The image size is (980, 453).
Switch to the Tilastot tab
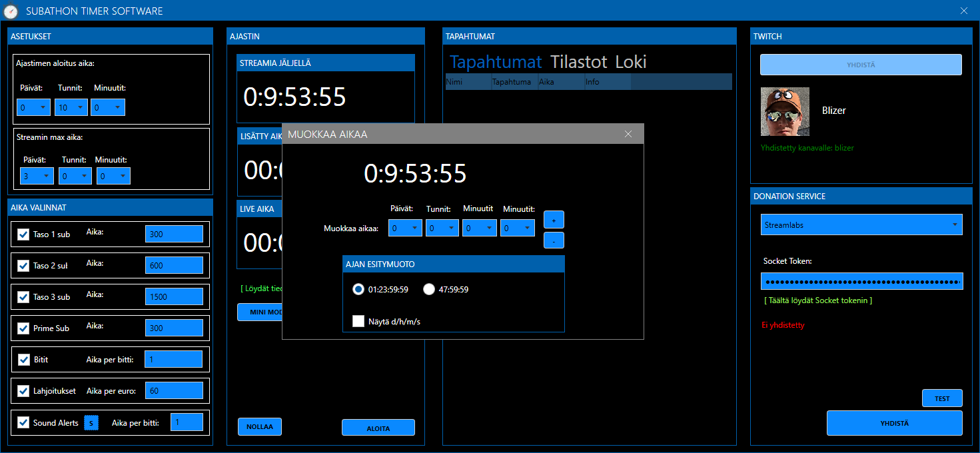578,62
